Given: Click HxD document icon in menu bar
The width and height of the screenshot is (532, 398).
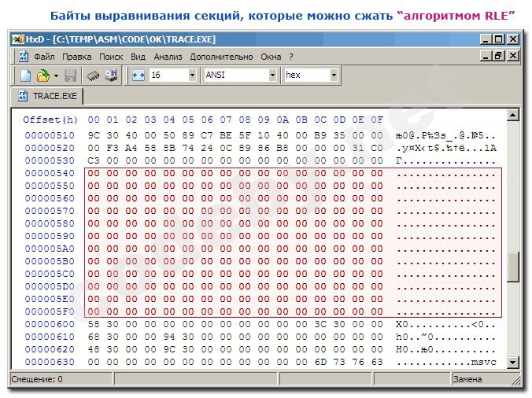Looking at the screenshot, I should tap(23, 57).
